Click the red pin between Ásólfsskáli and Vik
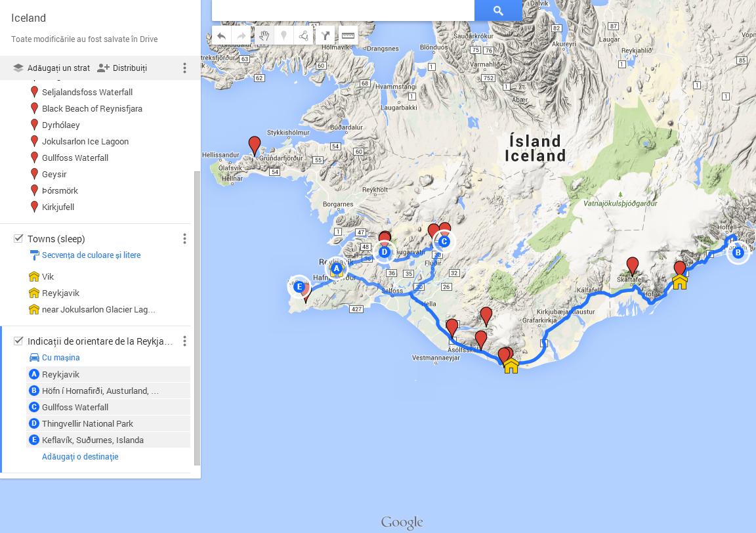756x533 pixels. (480, 340)
